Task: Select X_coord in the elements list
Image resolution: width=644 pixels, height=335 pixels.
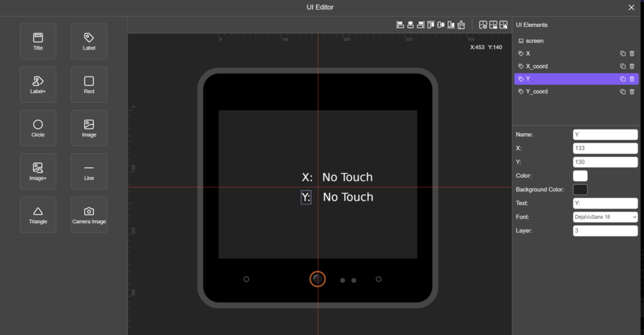Action: click(x=536, y=66)
